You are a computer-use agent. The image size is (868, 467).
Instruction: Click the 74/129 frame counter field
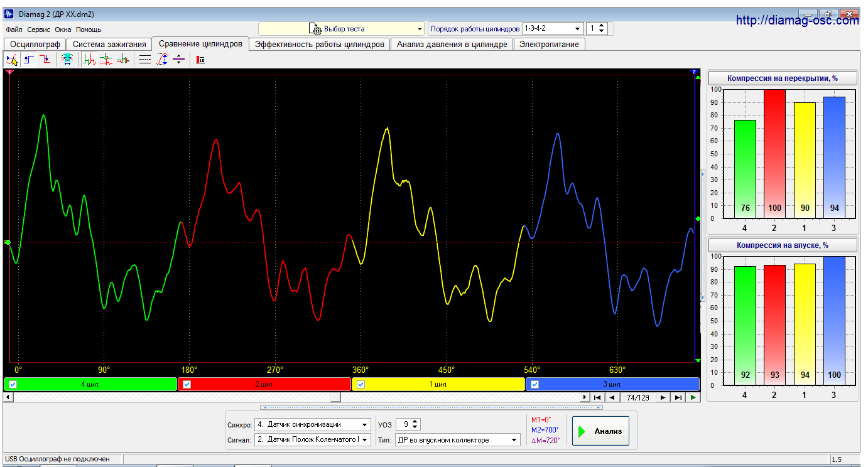click(637, 397)
